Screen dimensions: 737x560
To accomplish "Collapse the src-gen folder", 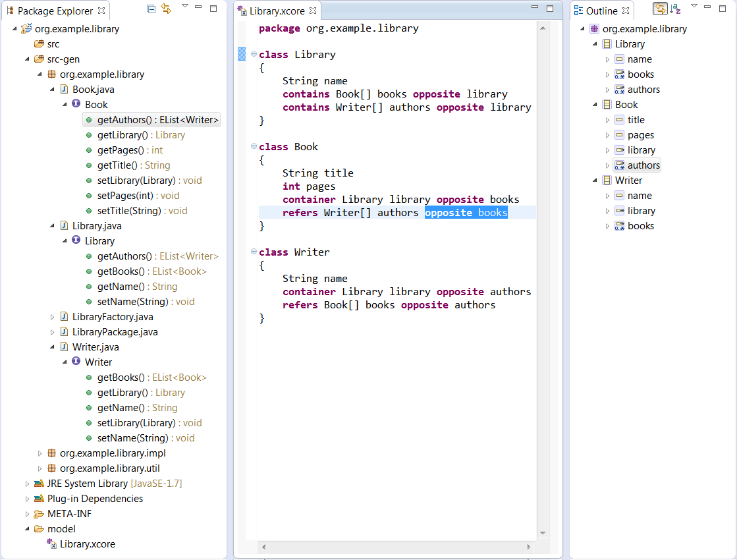I will point(28,59).
